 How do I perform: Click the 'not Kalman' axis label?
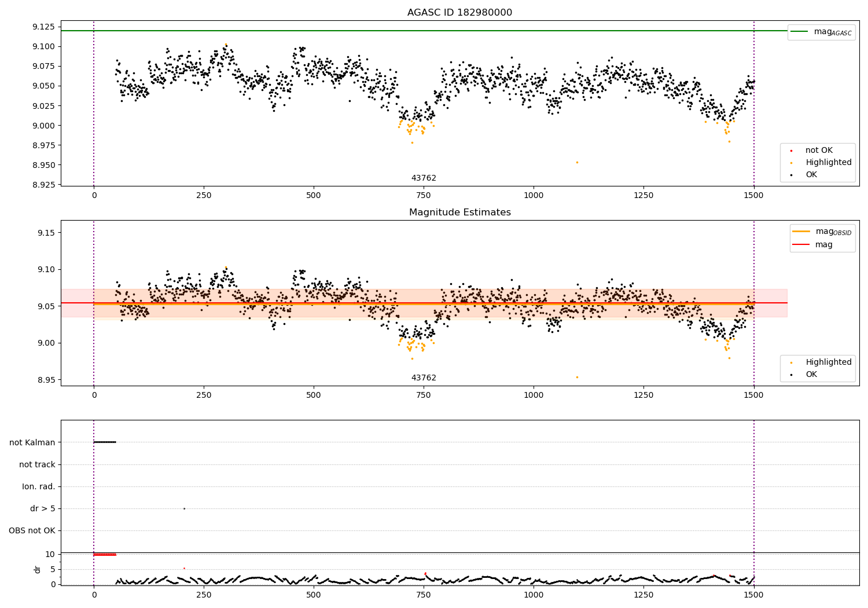[x=32, y=442]
